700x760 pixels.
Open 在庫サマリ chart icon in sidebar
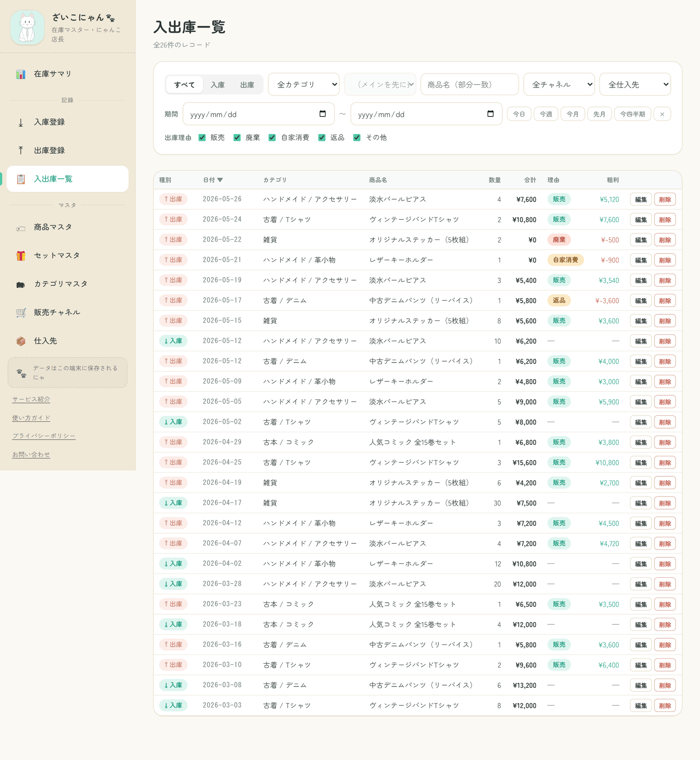pos(21,74)
